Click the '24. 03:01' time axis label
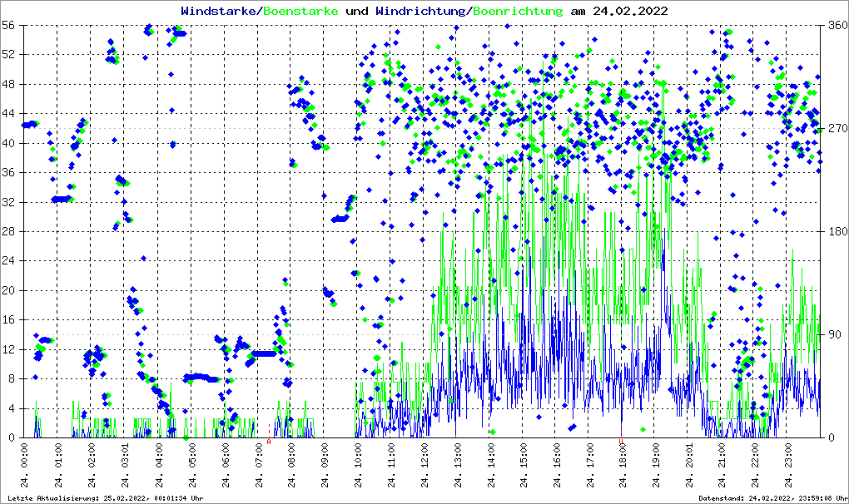The height and width of the screenshot is (504, 849). coord(126,469)
